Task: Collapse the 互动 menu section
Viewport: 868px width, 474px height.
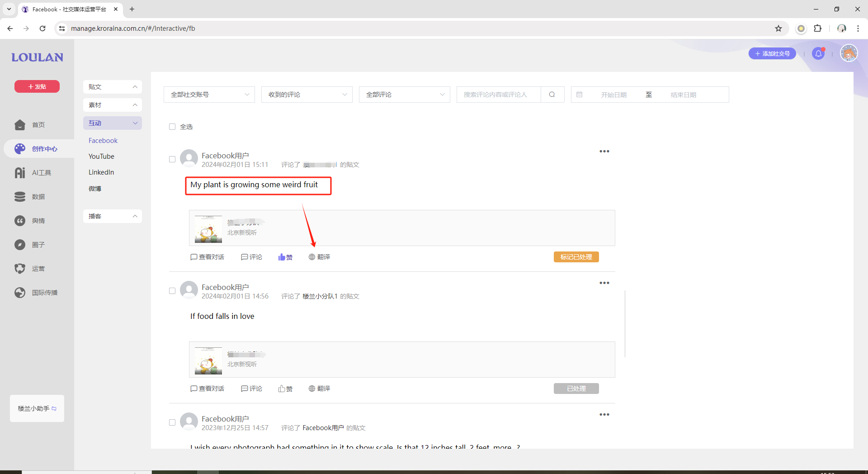Action: click(x=113, y=123)
